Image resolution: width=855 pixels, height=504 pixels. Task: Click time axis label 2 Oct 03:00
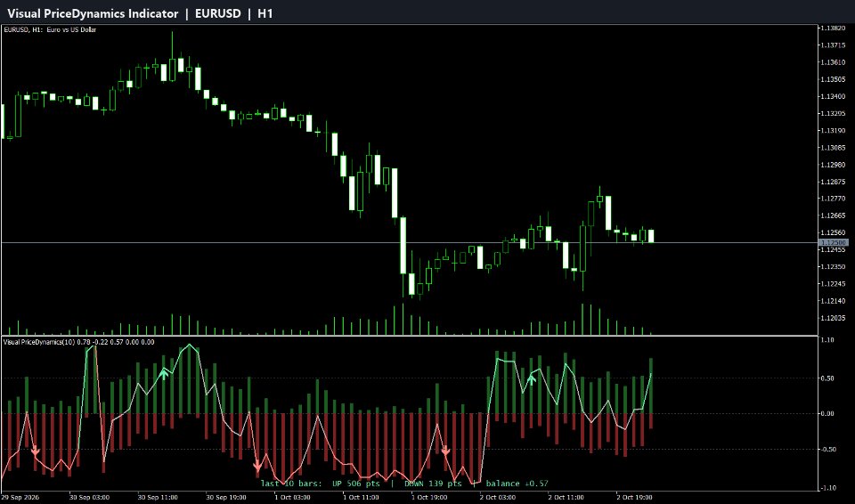(499, 498)
